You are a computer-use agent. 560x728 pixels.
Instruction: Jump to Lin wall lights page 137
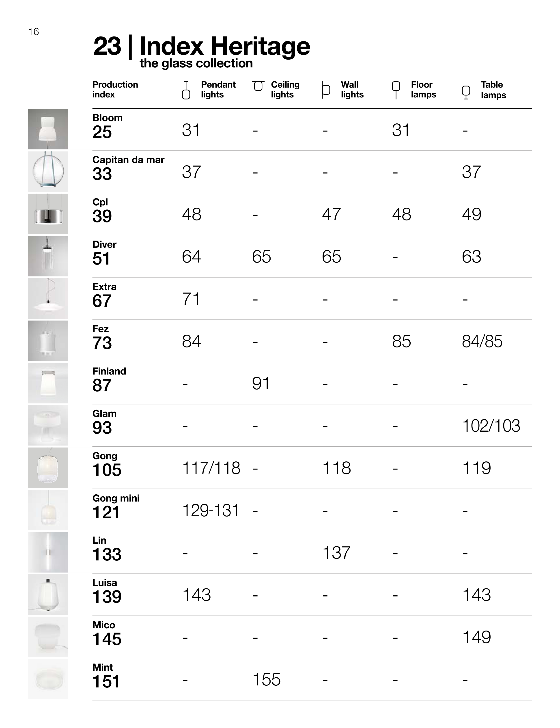point(336,553)
